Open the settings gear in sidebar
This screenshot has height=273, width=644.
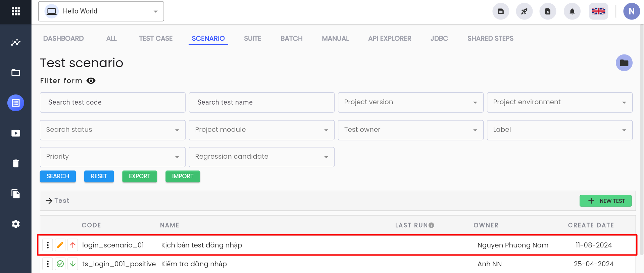[x=15, y=224]
